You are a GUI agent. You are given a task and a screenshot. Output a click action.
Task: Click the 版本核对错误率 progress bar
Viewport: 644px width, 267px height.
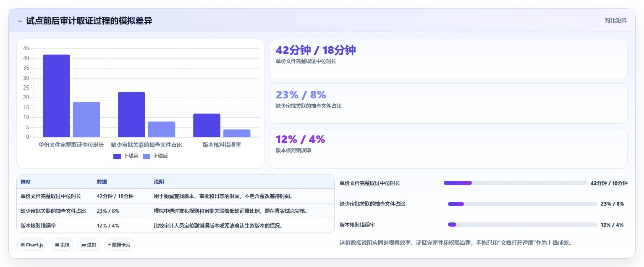[522, 225]
